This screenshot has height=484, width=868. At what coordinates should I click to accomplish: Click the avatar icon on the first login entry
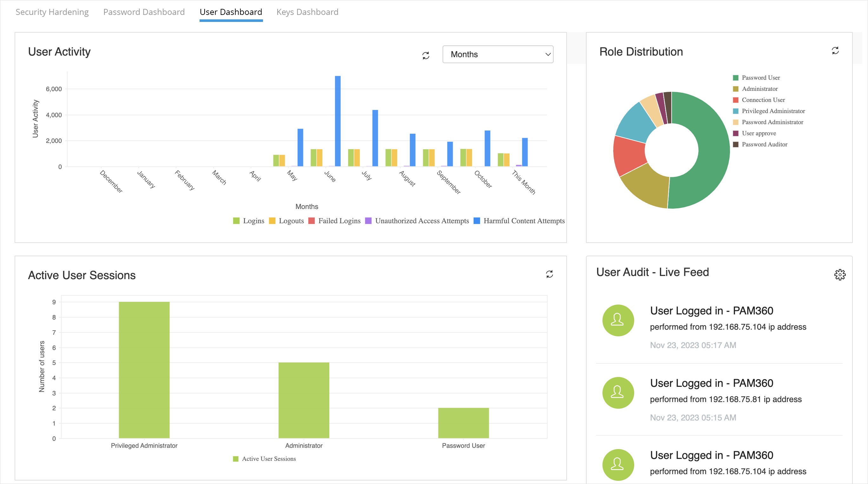(618, 320)
